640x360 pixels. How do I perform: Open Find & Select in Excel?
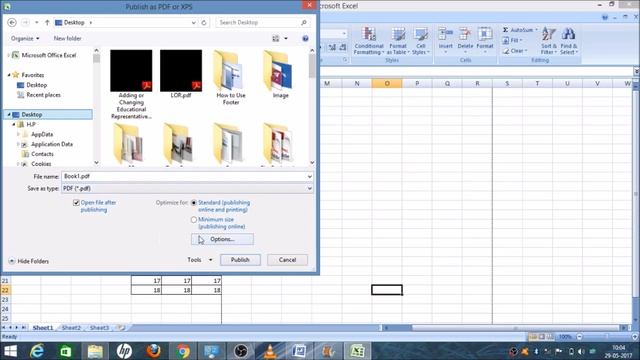(x=568, y=41)
